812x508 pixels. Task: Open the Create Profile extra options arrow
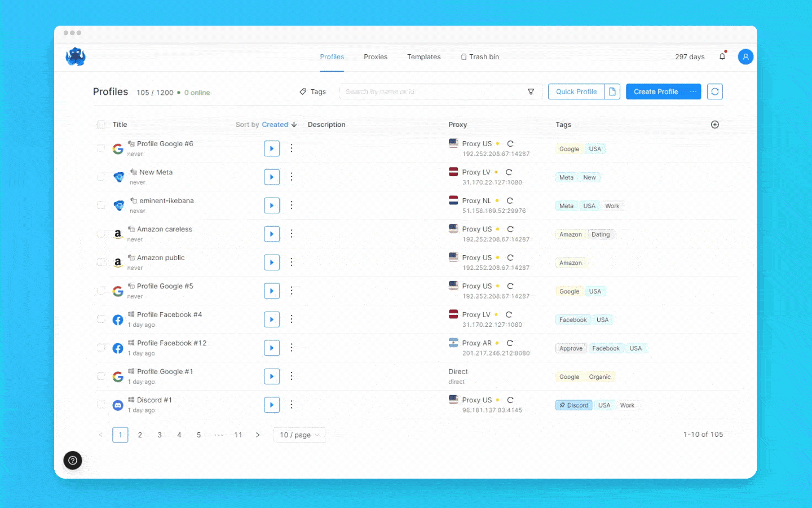(693, 91)
